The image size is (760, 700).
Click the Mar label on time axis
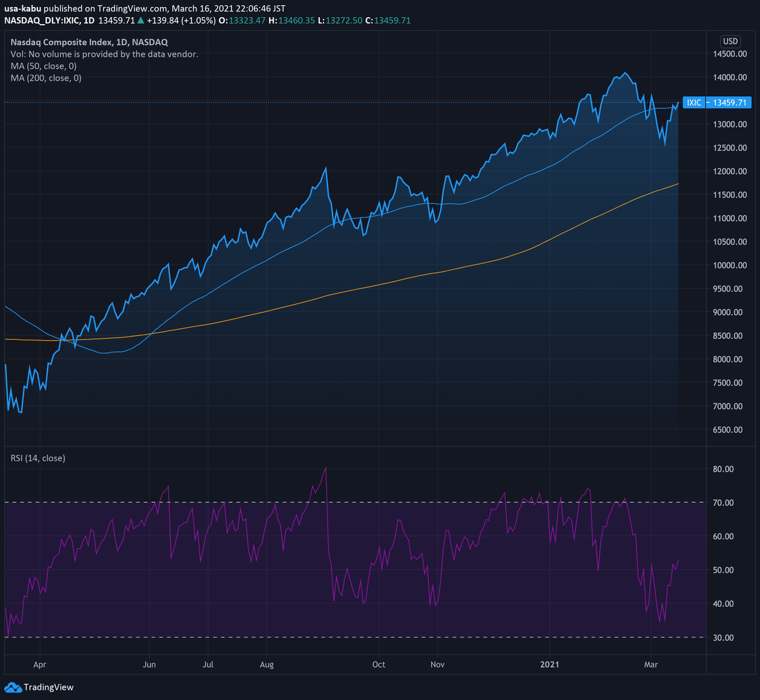click(650, 665)
